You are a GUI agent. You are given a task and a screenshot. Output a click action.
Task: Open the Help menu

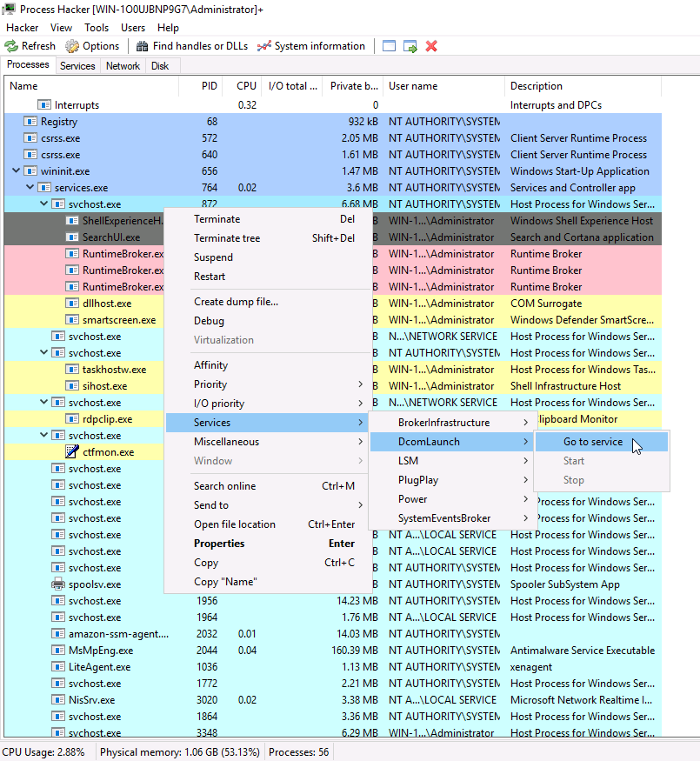(x=169, y=28)
